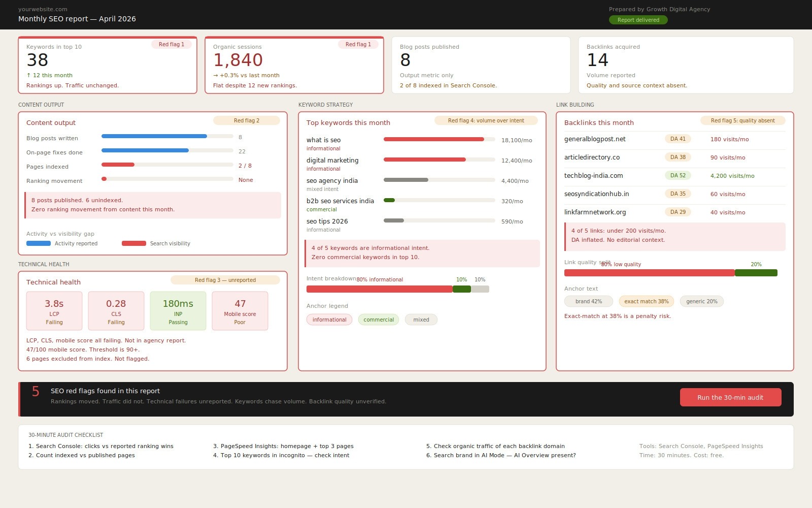Click the 4,200 visits/mo value
Screen dimensions: 812x508
coord(732,176)
